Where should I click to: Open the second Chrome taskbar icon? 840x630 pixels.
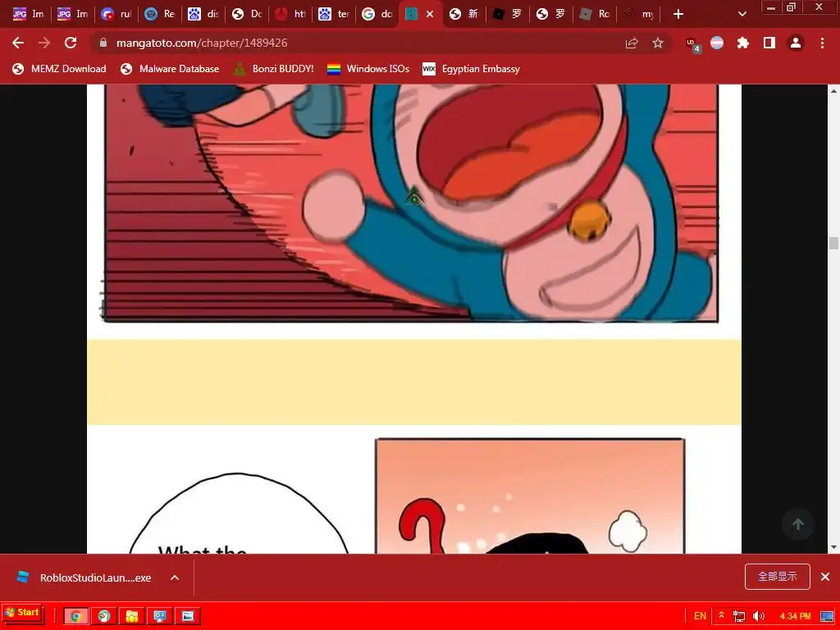coord(104,616)
